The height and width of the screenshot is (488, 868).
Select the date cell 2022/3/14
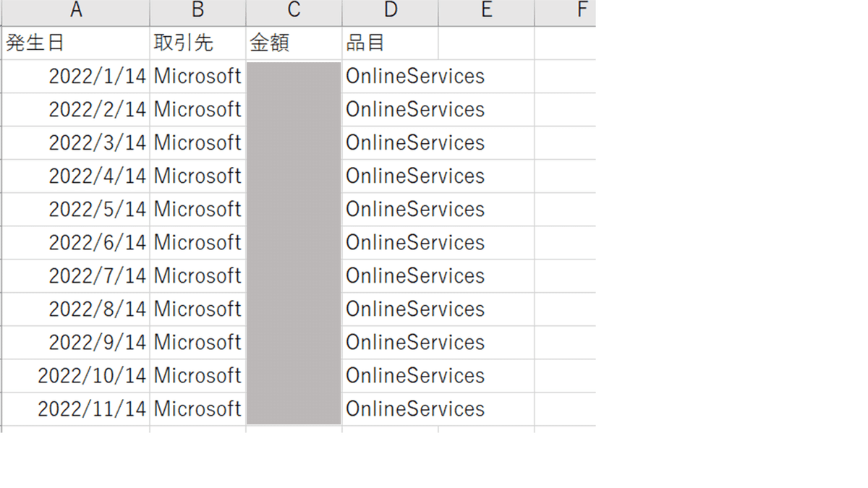tap(75, 143)
